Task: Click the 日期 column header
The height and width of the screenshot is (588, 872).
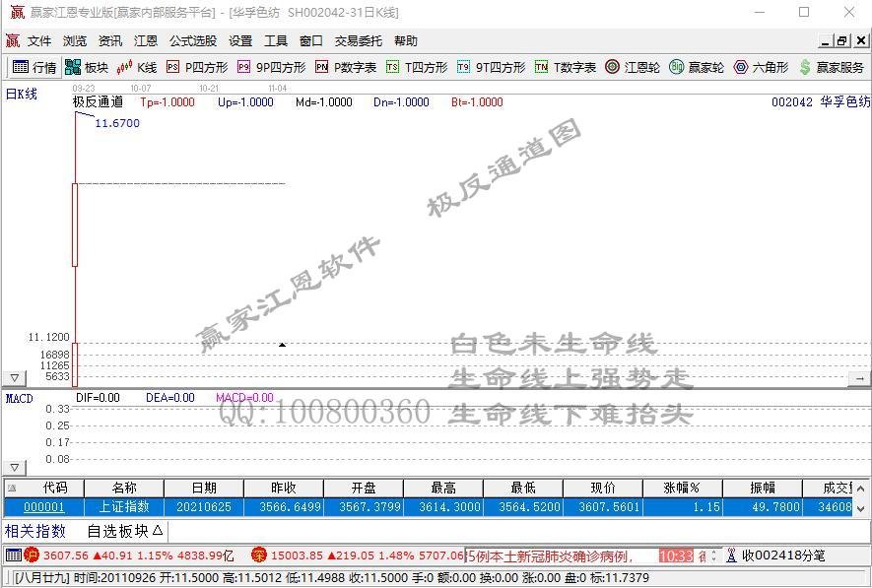Action: 204,488
